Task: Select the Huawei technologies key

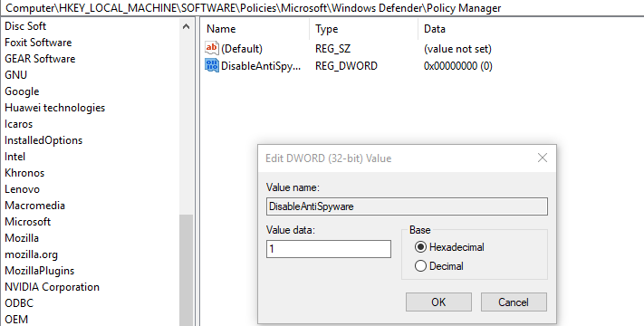Action: [x=54, y=108]
